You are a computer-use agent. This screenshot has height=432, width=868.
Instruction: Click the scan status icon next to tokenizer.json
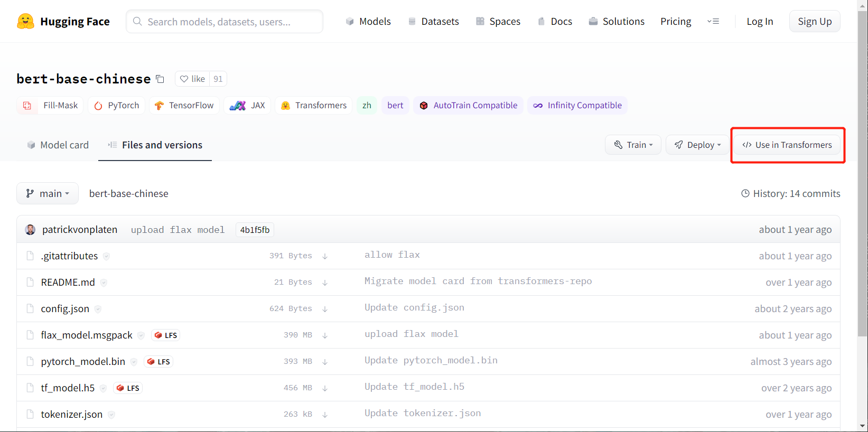111,415
